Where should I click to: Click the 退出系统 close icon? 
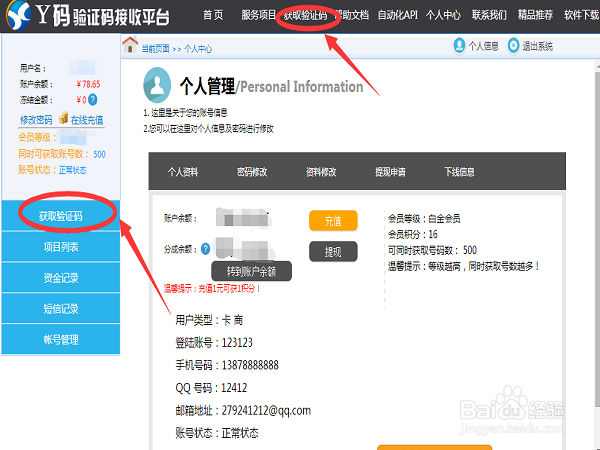pos(514,46)
